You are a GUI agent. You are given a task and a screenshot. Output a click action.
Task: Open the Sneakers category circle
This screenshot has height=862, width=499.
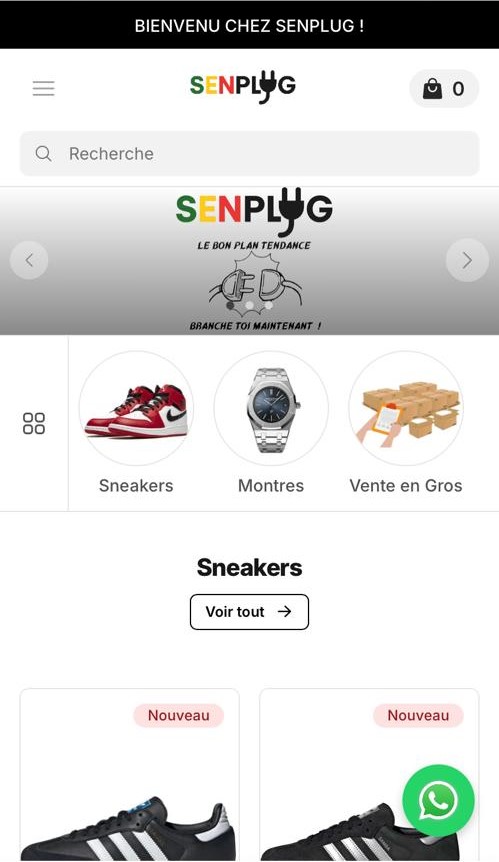point(136,408)
